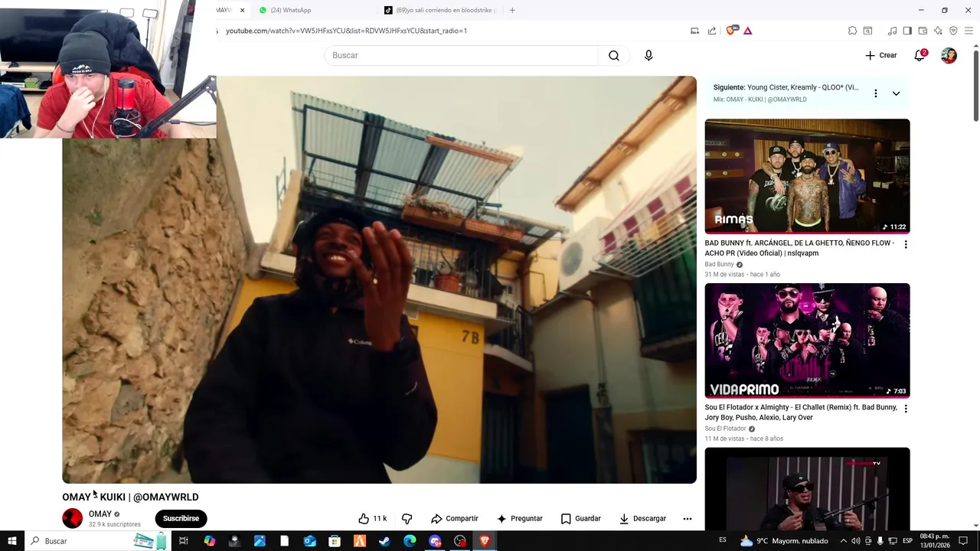Click the ACHO PR video title
The width and height of the screenshot is (980, 551).
point(799,248)
